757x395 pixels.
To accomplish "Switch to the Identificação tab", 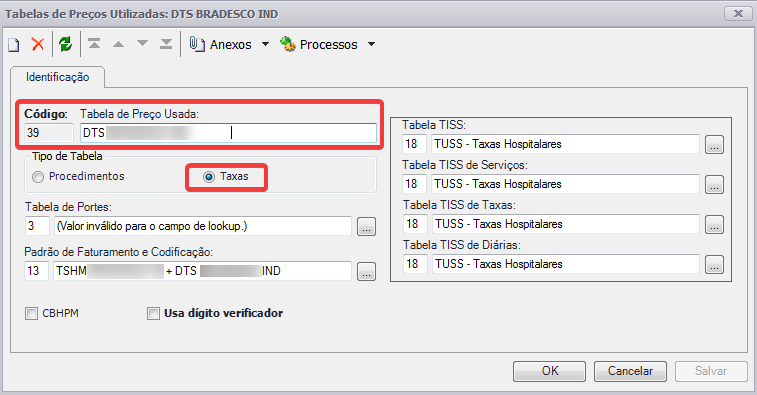I will pyautogui.click(x=57, y=77).
